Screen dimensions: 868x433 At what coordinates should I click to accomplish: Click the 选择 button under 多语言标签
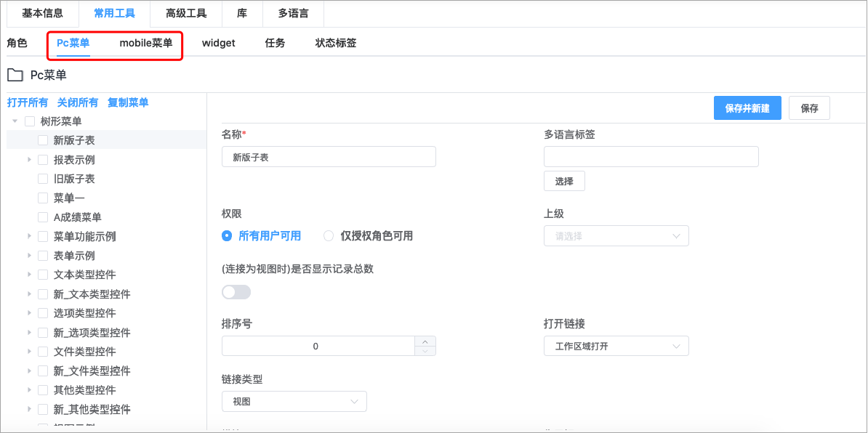click(x=564, y=180)
